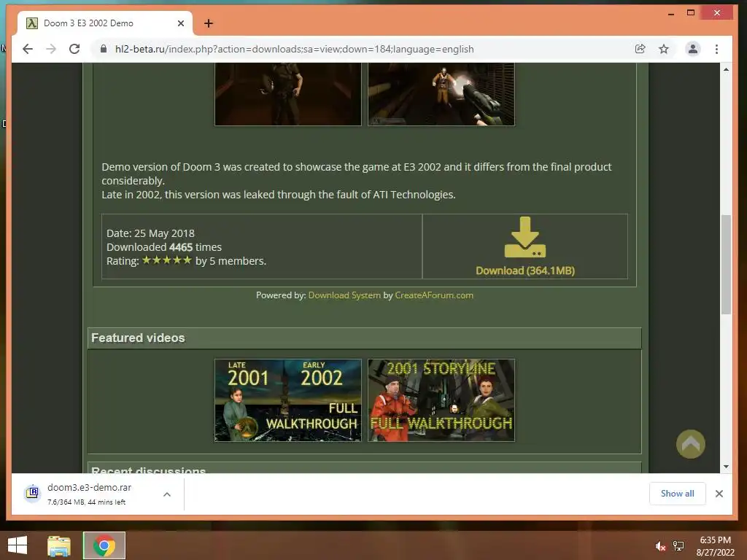Screen dimensions: 747x560
Task: Click the '7.6/364 MB, 44 mins left' status
Action: (86, 502)
